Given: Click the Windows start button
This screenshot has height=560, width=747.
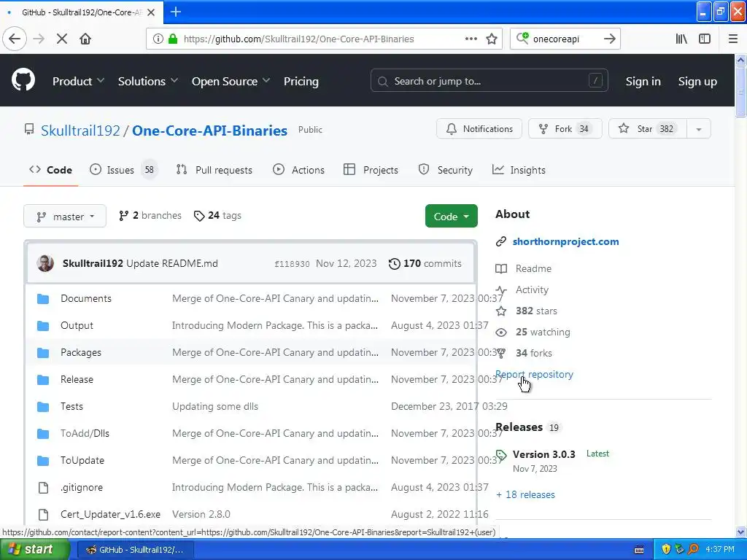Looking at the screenshot, I should tap(35, 549).
